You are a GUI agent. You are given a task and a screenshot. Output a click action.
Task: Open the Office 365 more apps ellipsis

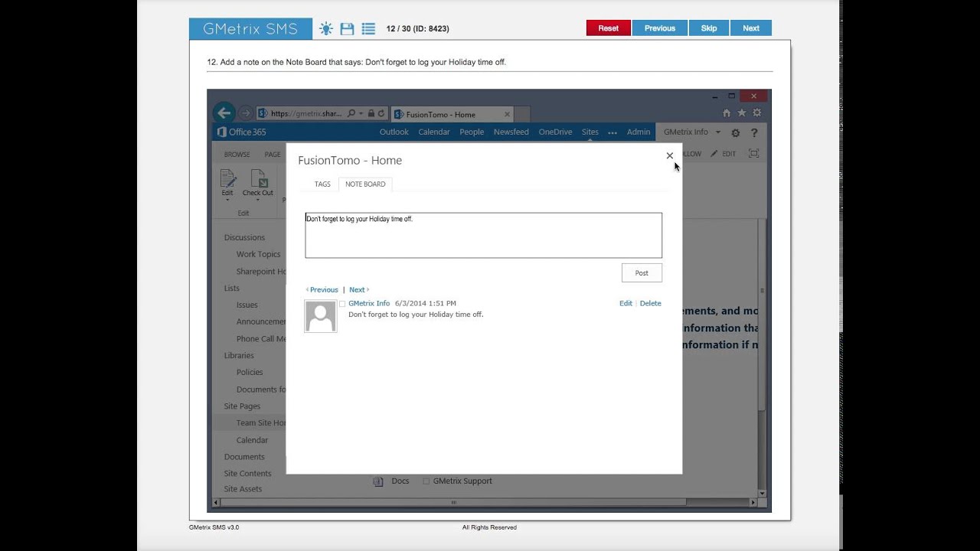click(612, 132)
